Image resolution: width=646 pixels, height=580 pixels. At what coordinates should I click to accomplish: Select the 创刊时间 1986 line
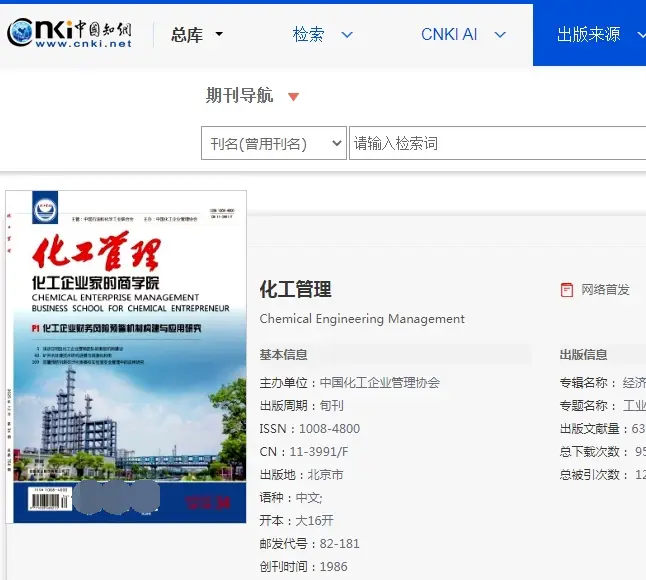(x=303, y=567)
